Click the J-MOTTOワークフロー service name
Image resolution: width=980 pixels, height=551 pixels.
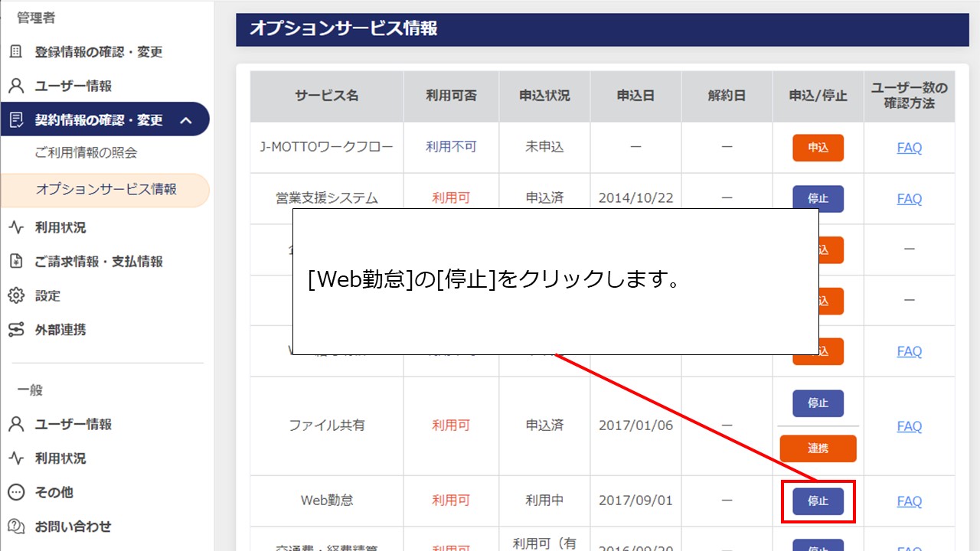click(x=327, y=147)
